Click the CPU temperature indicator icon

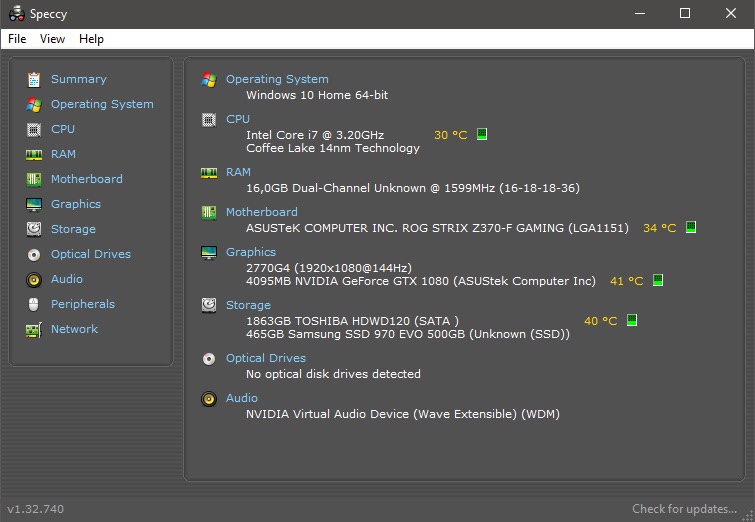coord(482,134)
